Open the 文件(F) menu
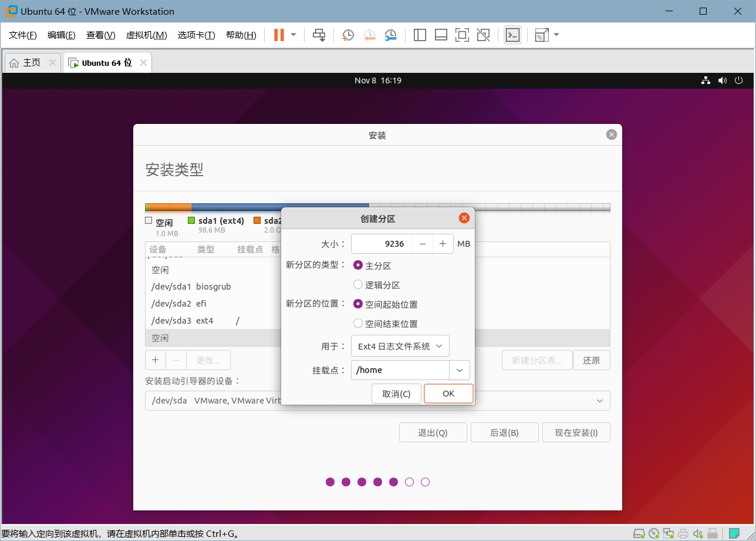Image resolution: width=756 pixels, height=541 pixels. click(x=23, y=35)
